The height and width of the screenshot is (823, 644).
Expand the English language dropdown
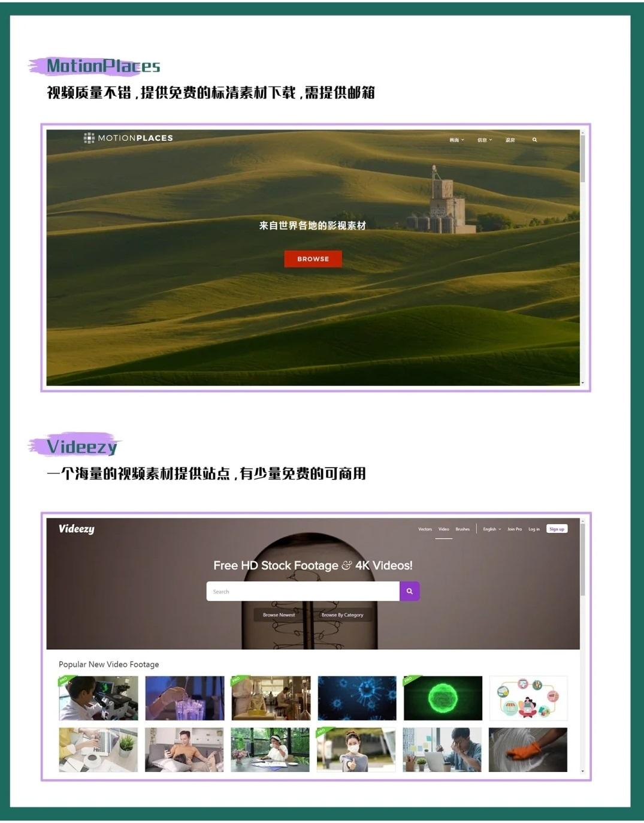click(x=492, y=529)
